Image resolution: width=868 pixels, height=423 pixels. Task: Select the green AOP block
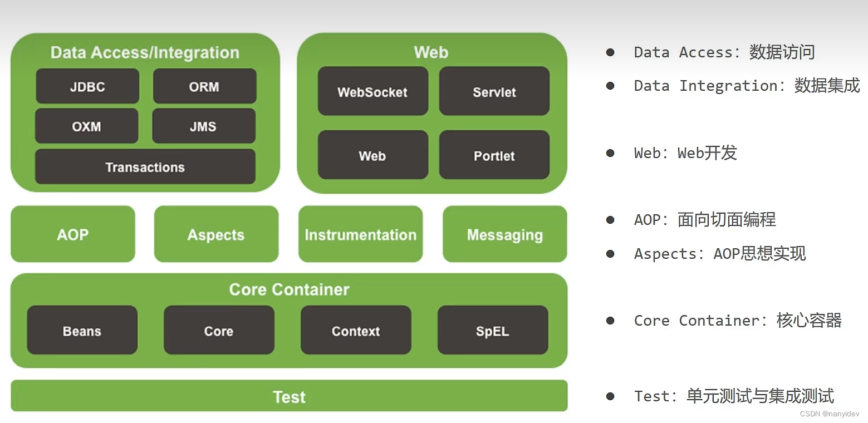tap(73, 234)
